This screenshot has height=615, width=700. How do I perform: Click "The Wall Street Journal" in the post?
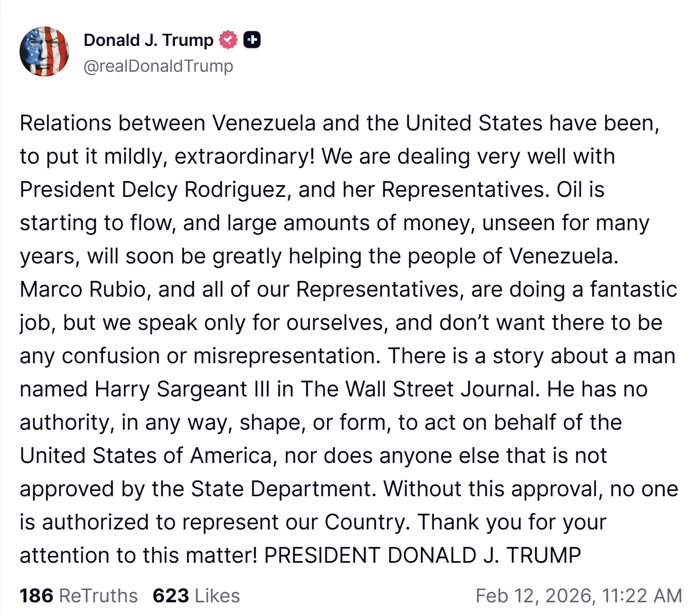(420, 389)
